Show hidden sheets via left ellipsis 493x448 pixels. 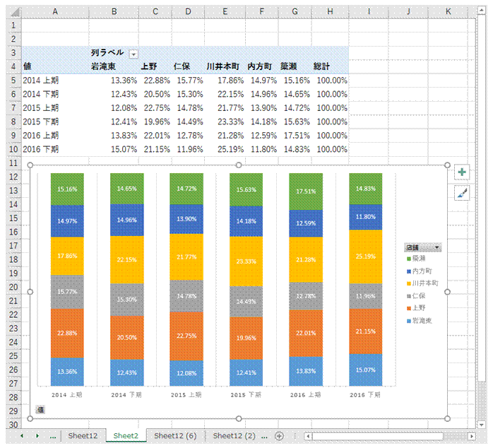coord(54,436)
